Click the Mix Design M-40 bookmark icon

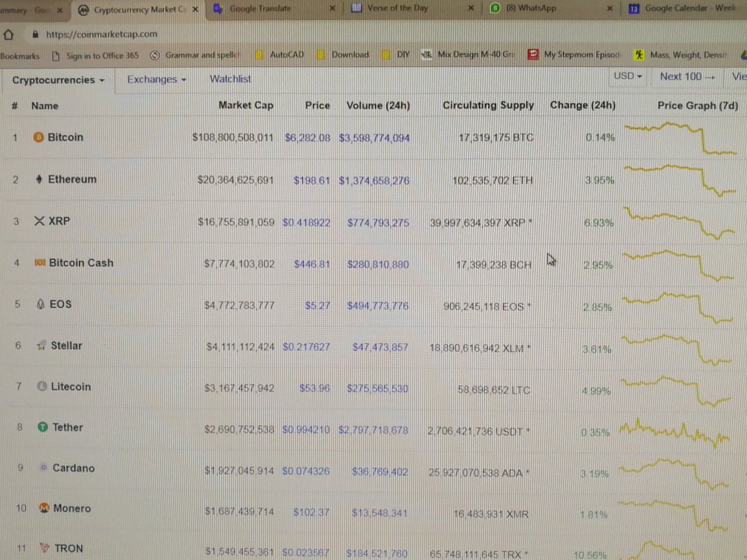427,55
